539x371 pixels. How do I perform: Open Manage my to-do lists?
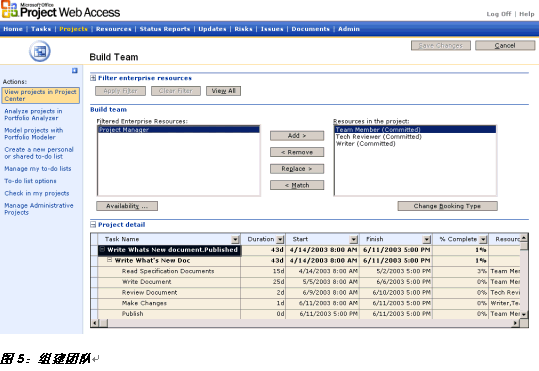[x=38, y=168]
